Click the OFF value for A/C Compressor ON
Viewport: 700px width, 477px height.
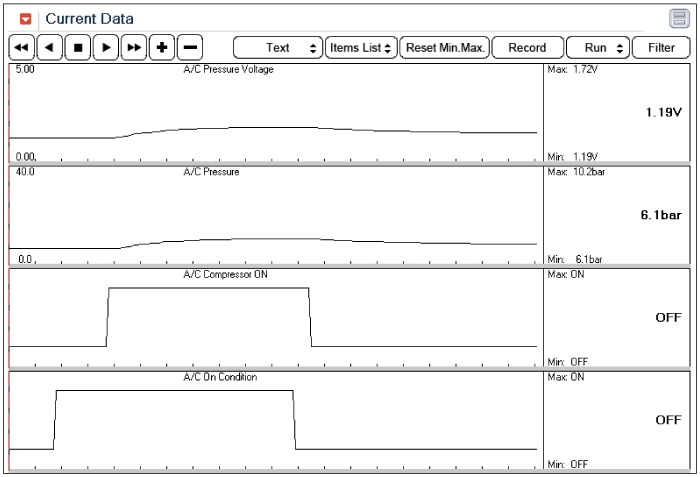coord(668,318)
